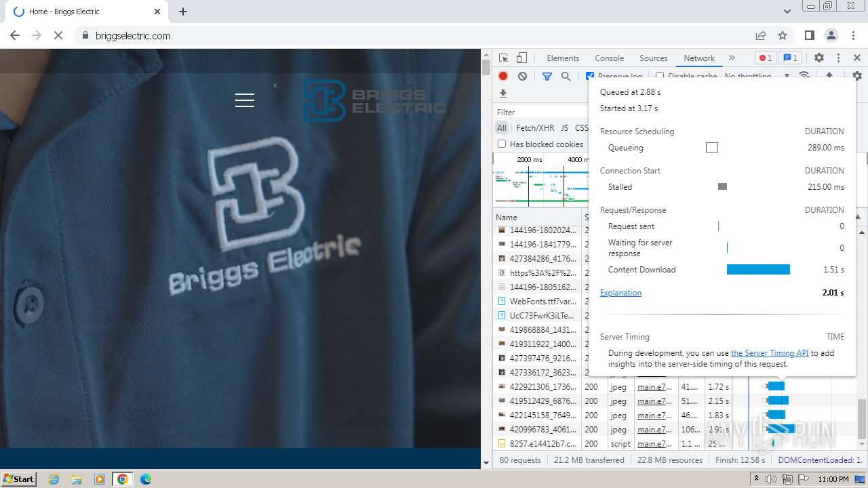Screen dimensions: 868x488
Task: Switch to the Console tab
Action: pyautogui.click(x=610, y=58)
